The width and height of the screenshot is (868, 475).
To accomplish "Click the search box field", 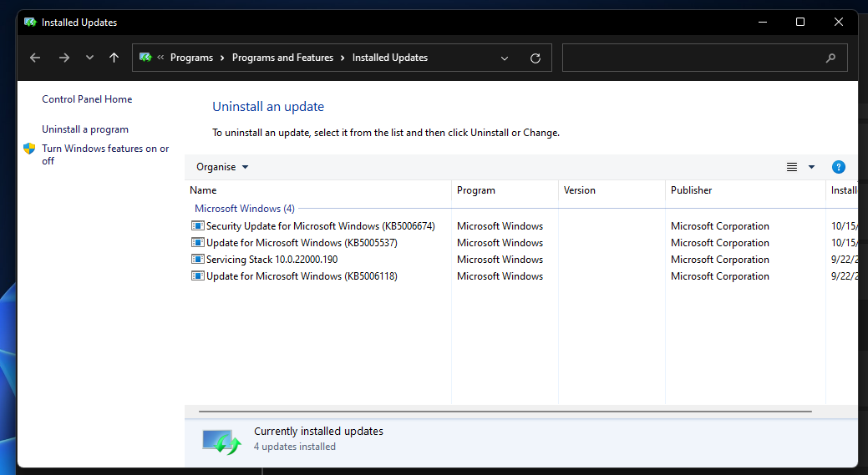I will (x=705, y=58).
